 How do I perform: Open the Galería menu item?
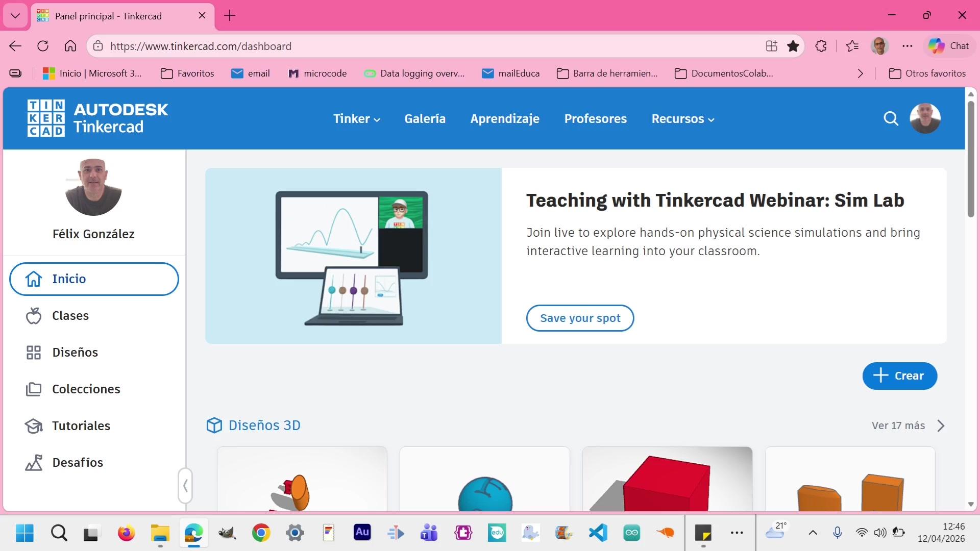[425, 119]
